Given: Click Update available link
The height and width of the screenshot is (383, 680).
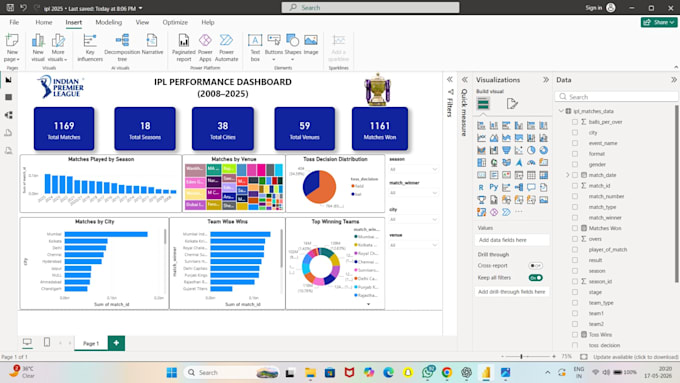Looking at the screenshot, I should coord(636,357).
